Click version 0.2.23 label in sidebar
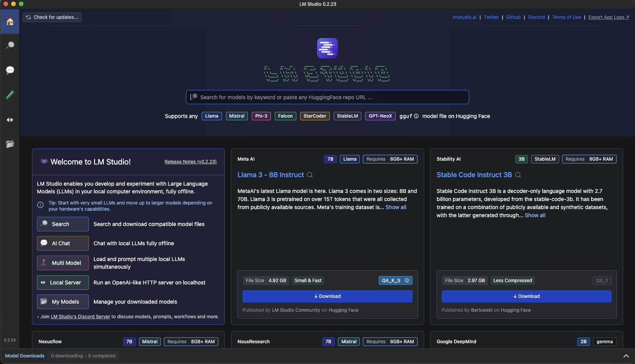The image size is (635, 364). (x=10, y=340)
